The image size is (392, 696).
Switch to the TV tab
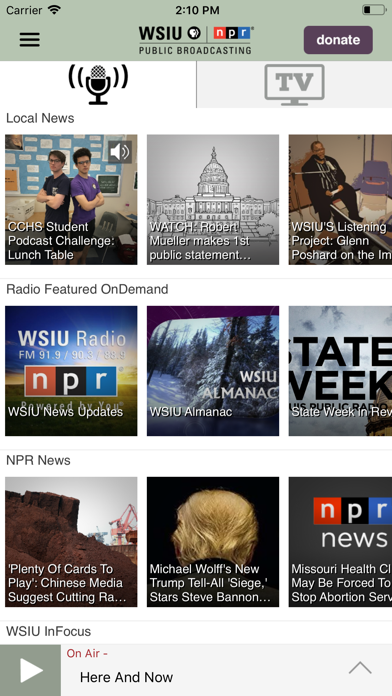click(x=294, y=84)
